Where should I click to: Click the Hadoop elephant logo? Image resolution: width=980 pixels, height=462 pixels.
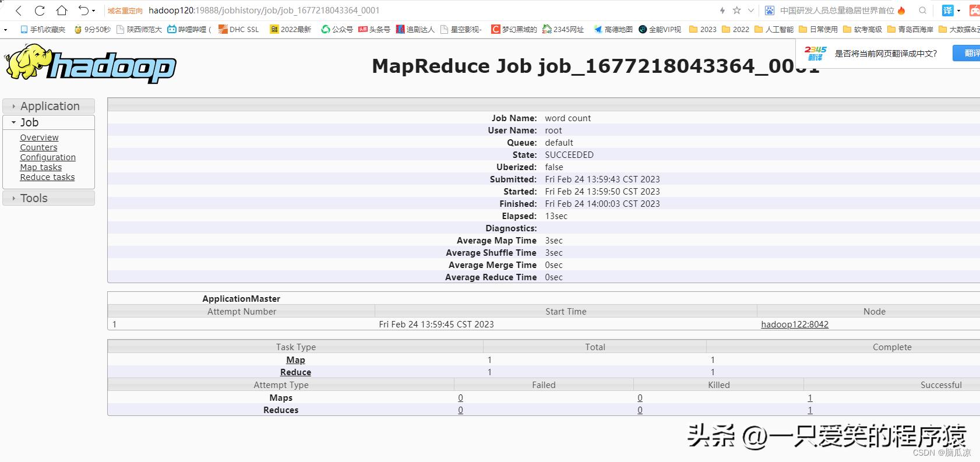(90, 64)
